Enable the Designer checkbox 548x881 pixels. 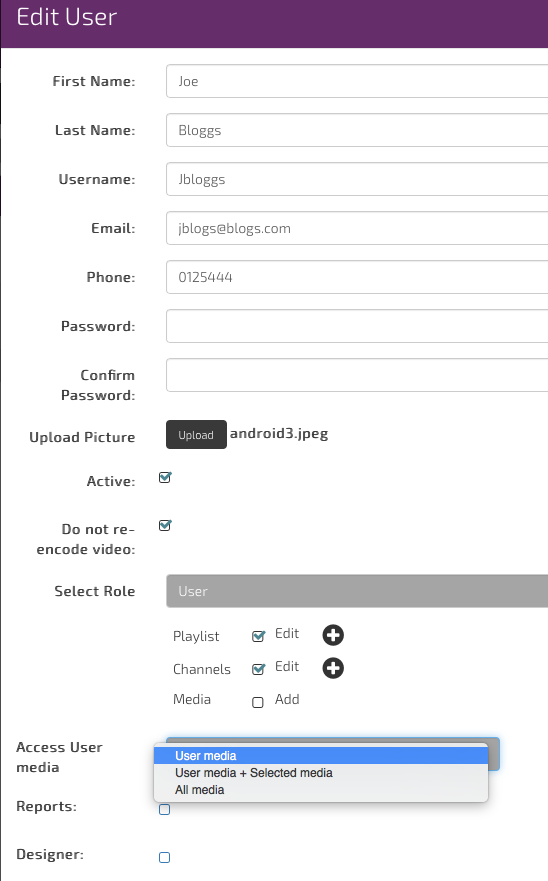click(165, 857)
